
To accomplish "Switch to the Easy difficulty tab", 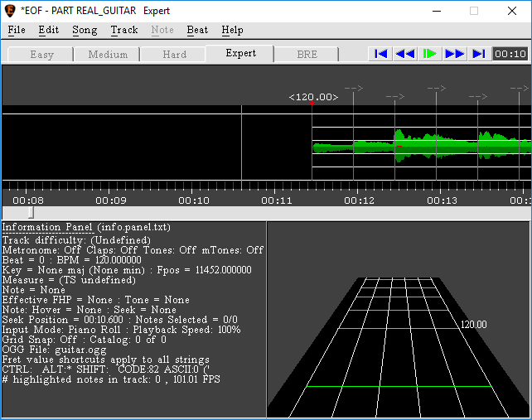I will point(41,55).
